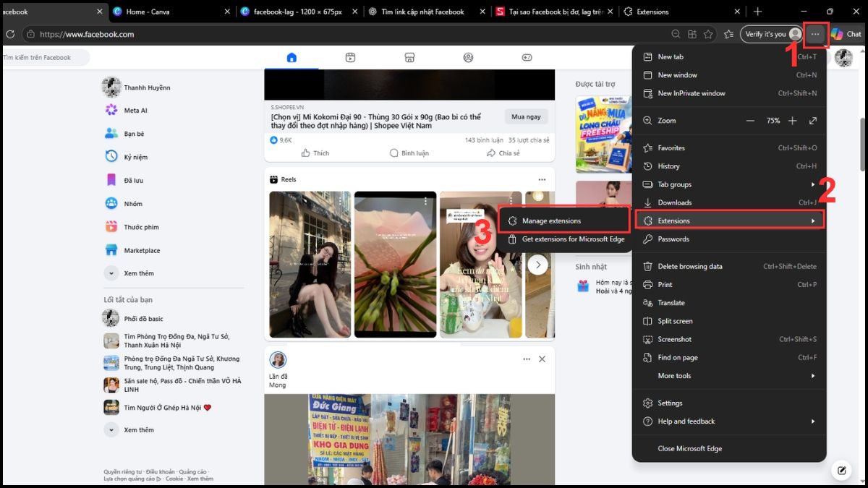Open the Facebook Gaming top tab icon
The image size is (868, 488).
click(527, 57)
